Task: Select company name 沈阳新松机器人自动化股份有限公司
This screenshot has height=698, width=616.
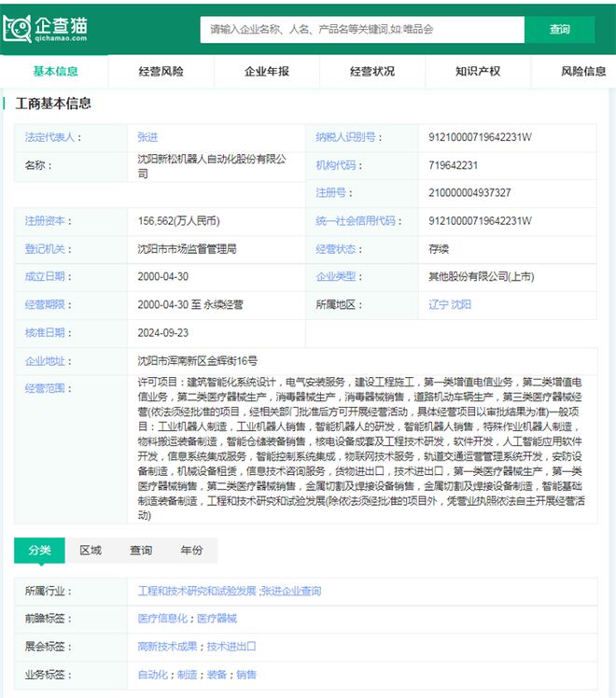Action: [212, 166]
